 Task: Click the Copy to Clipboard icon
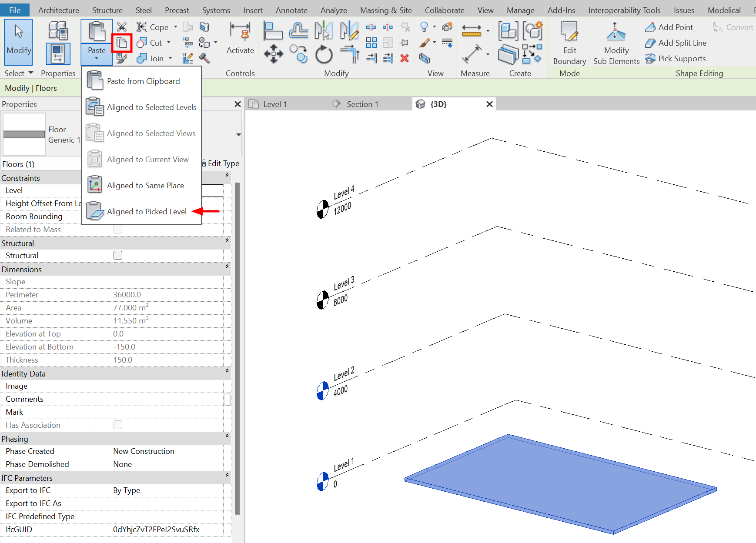[122, 43]
